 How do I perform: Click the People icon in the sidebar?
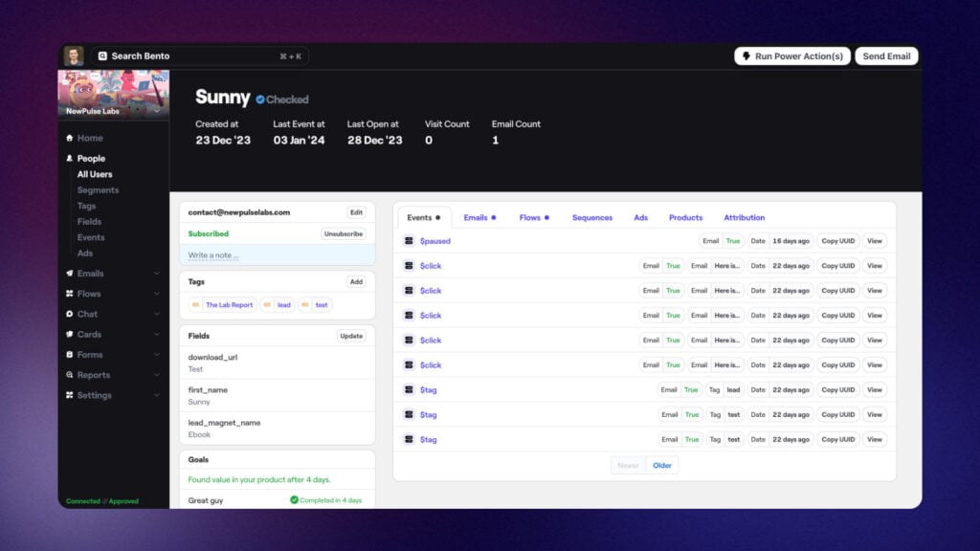pyautogui.click(x=69, y=159)
